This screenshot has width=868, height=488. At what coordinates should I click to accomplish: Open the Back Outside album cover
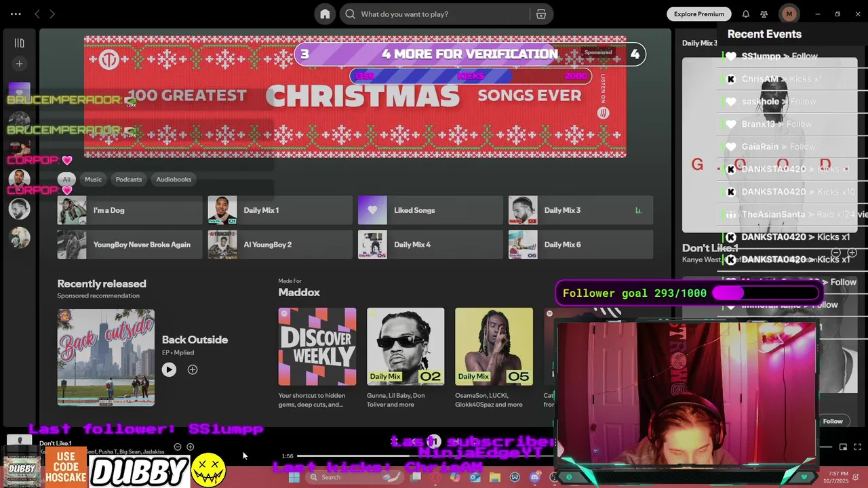[x=106, y=357]
